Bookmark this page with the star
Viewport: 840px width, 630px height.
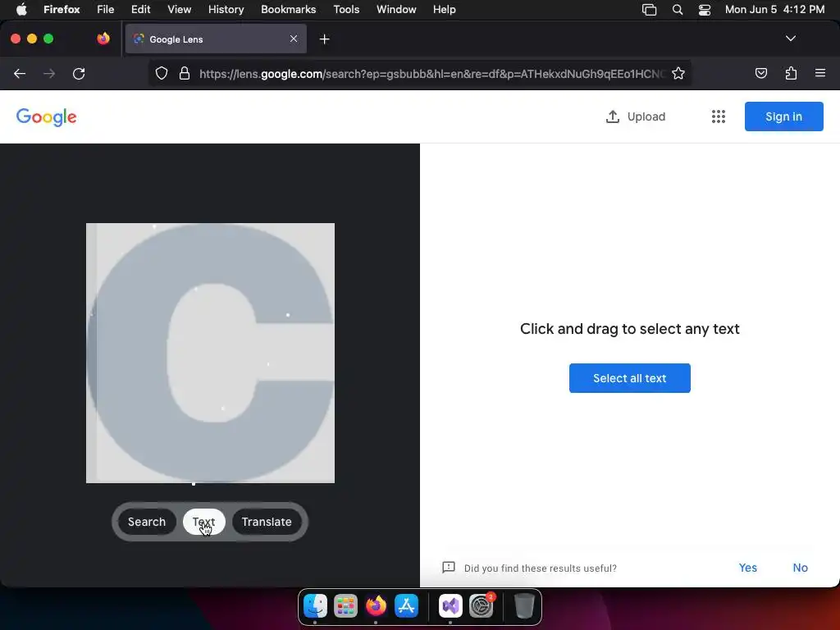coord(678,73)
